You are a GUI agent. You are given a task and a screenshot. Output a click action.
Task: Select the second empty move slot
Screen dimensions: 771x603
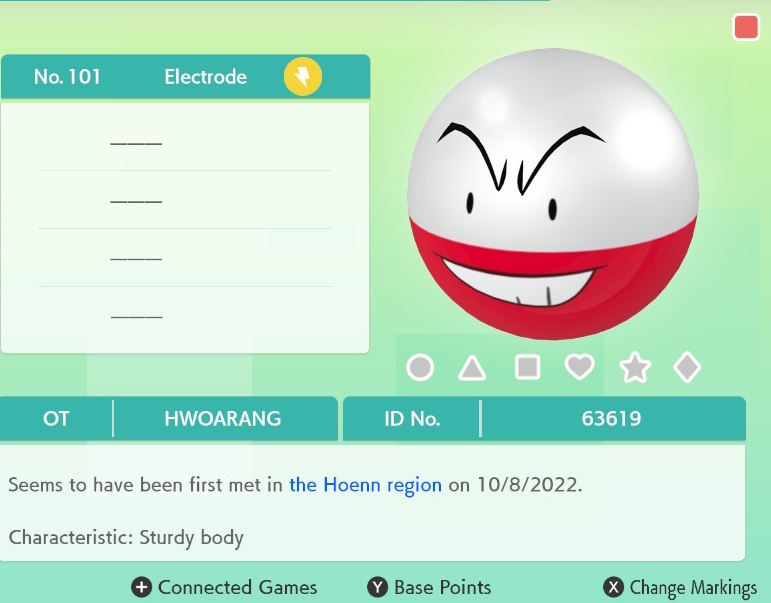185,200
